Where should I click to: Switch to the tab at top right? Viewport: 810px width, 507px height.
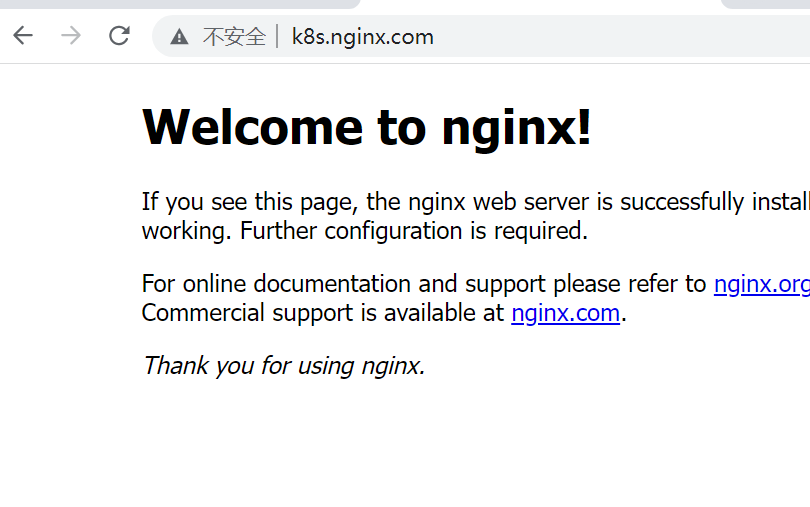pyautogui.click(x=765, y=4)
